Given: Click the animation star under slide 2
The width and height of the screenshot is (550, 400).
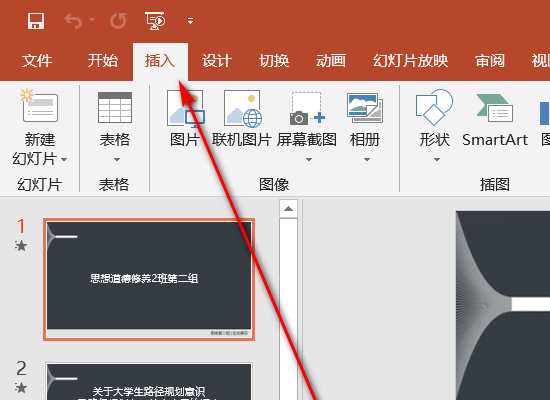Looking at the screenshot, I should click(21, 388).
